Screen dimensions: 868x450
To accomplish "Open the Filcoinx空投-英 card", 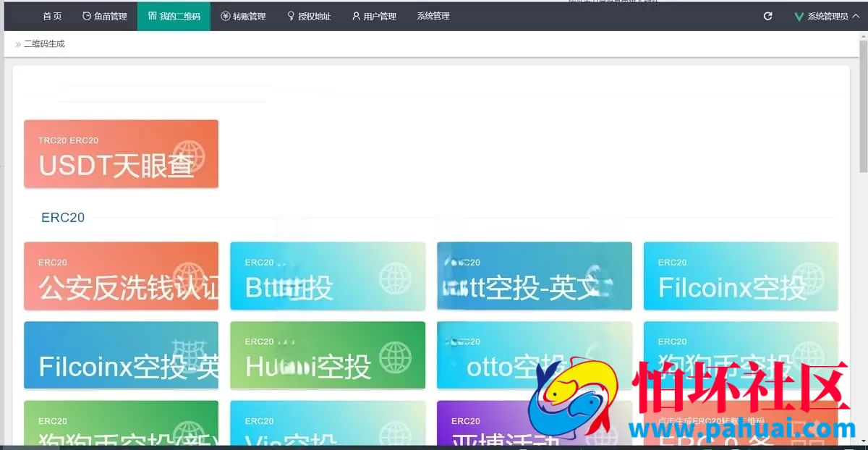I will pos(121,355).
